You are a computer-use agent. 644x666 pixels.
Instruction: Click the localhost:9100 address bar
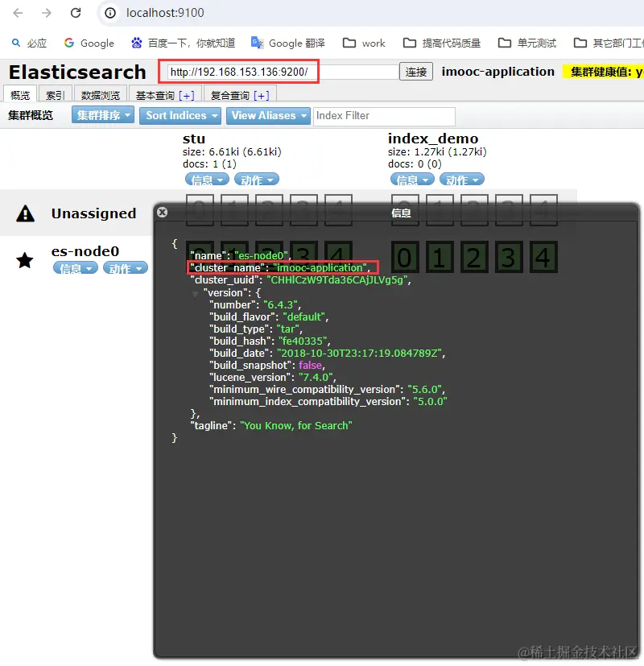pos(165,13)
